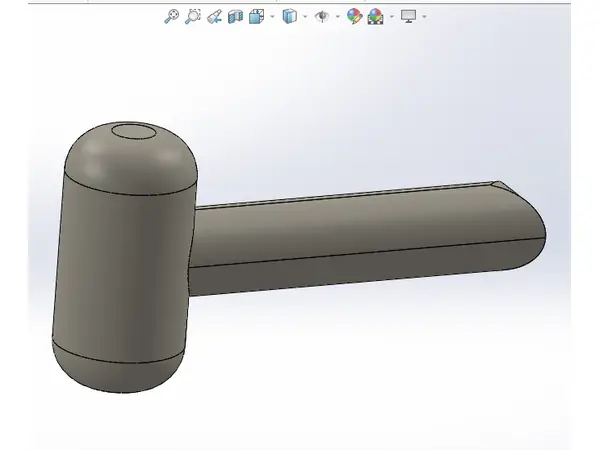
Task: Open the Hide/Show Items dropdown arrow
Action: (338, 16)
